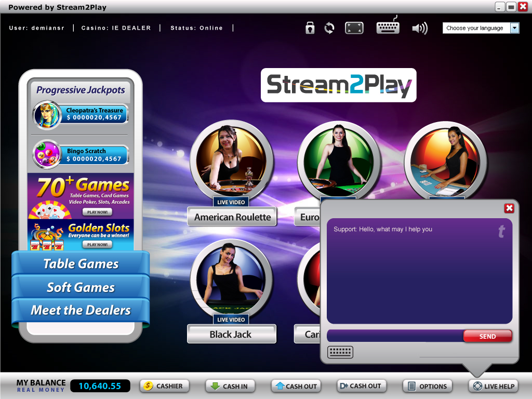This screenshot has height=399, width=532.
Task: Click Progressive Jackpots heading
Action: point(81,90)
